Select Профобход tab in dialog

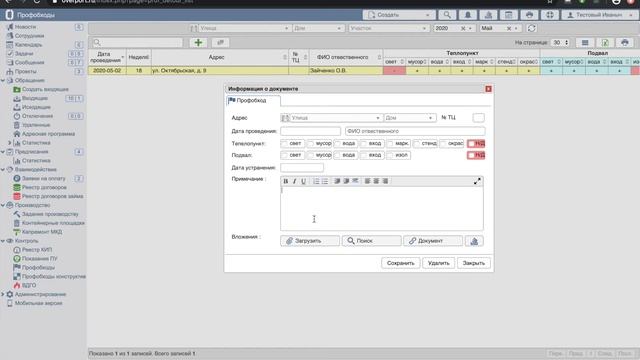pos(253,100)
